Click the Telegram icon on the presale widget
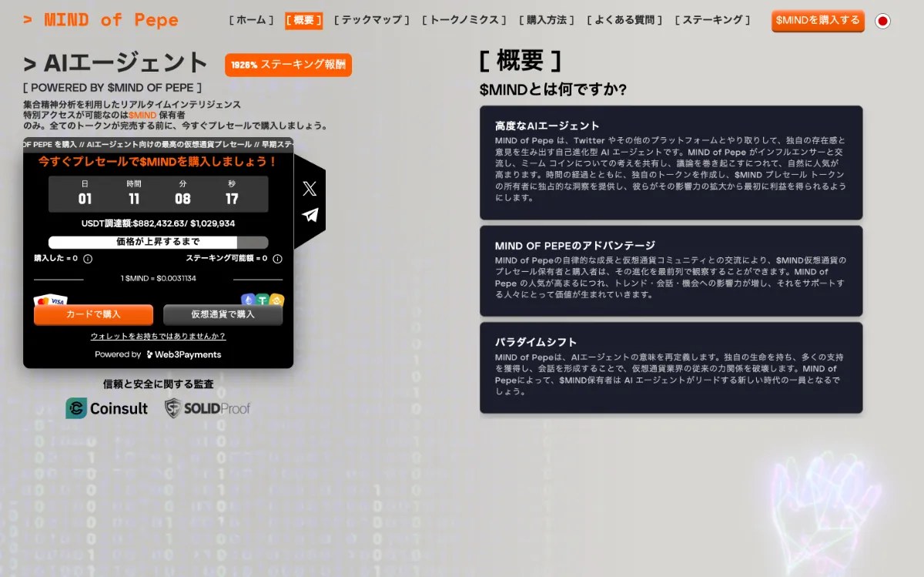 309,216
